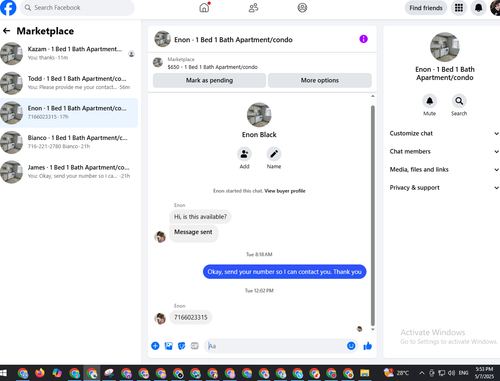This screenshot has width=500, height=381.
Task: Mute the conversation with bell icon
Action: tap(430, 101)
